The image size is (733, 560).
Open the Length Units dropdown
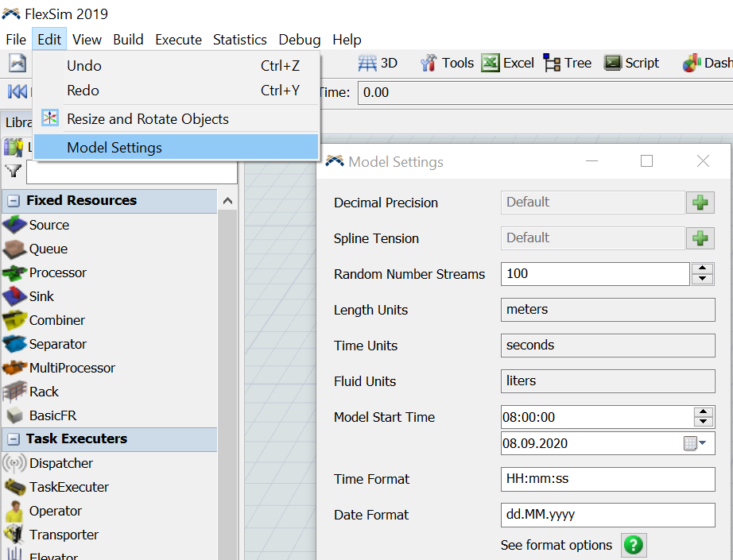pyautogui.click(x=607, y=310)
